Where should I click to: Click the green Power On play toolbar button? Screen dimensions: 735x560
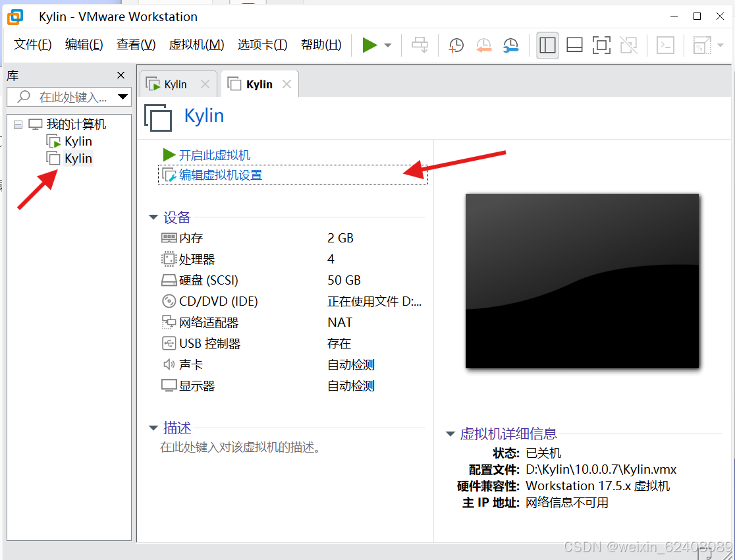point(369,45)
